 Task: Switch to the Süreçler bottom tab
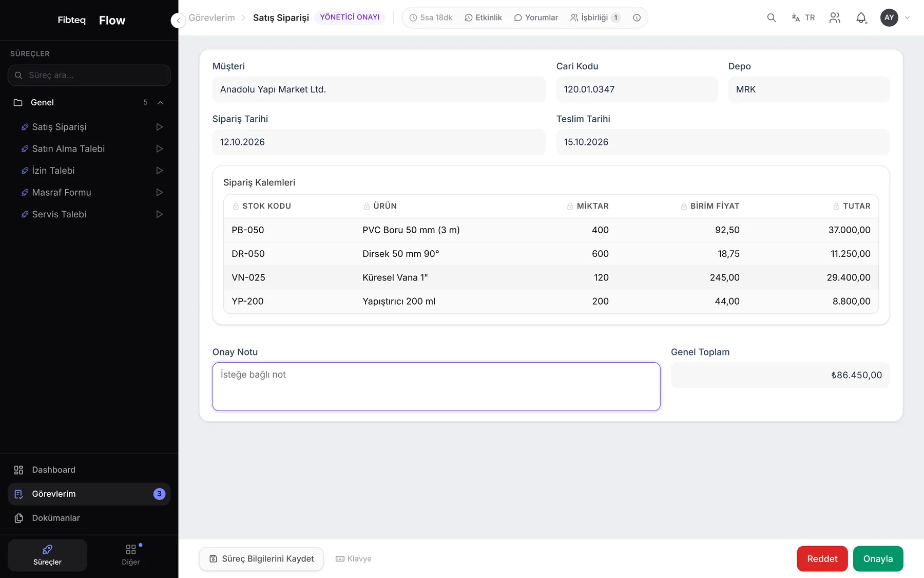point(47,555)
